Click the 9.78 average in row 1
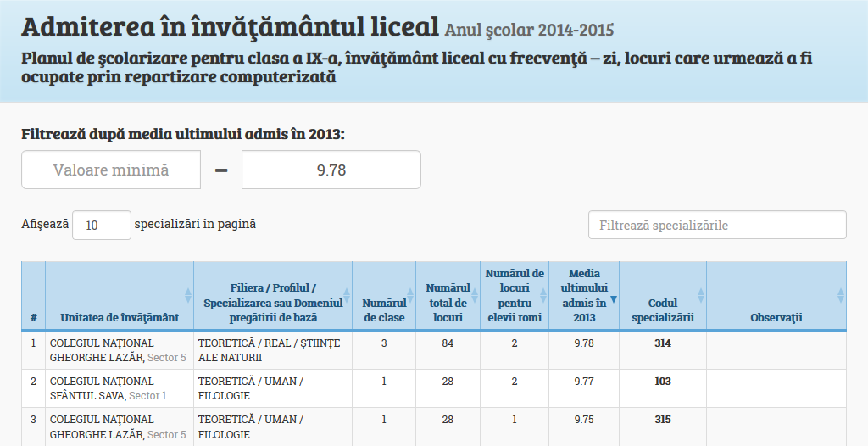 click(584, 343)
